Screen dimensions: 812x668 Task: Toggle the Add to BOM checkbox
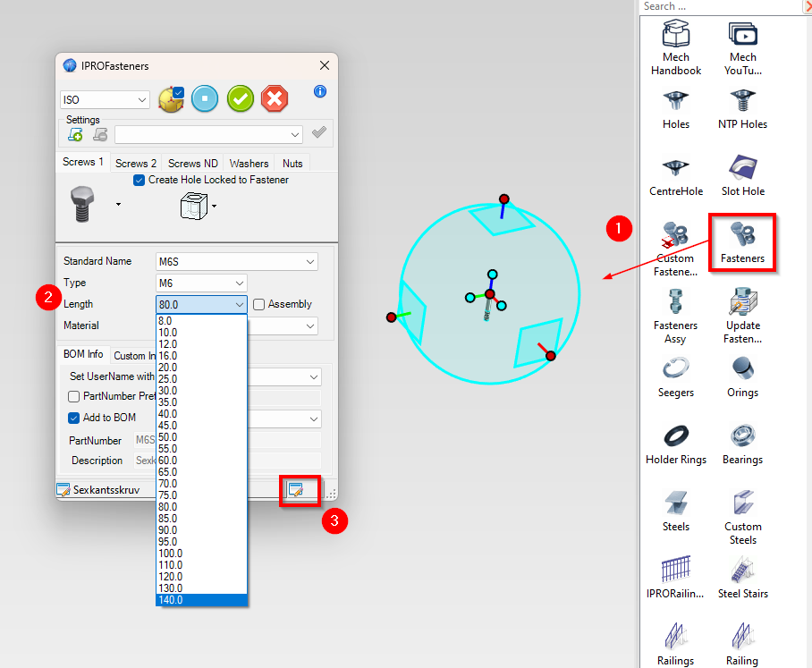click(73, 418)
